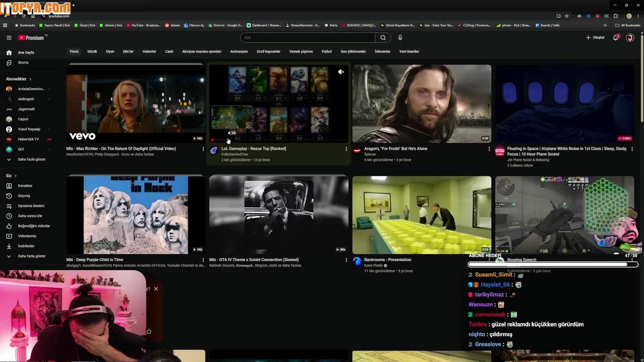Open the account avatar menu
Image resolution: width=644 pixels, height=362 pixels.
point(630,38)
